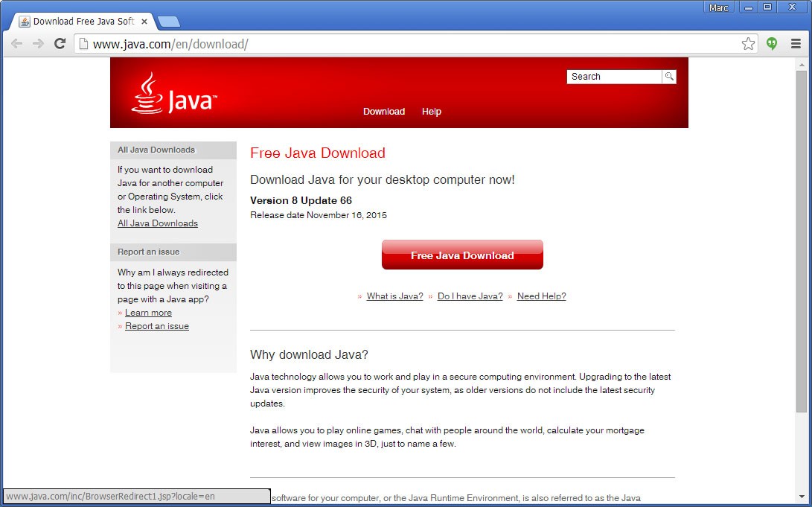This screenshot has height=507, width=812.
Task: Minimize the browser window
Action: click(748, 7)
